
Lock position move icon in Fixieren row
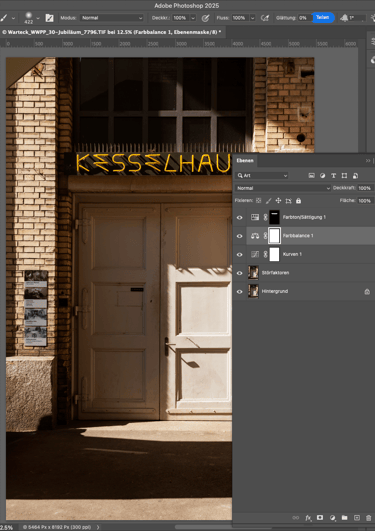(x=278, y=200)
